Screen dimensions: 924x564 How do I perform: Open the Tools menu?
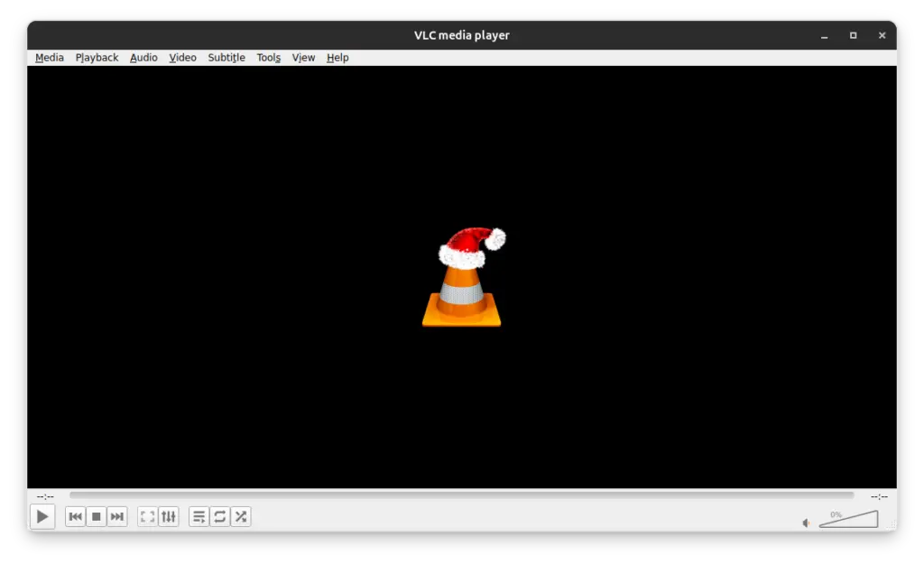[268, 57]
